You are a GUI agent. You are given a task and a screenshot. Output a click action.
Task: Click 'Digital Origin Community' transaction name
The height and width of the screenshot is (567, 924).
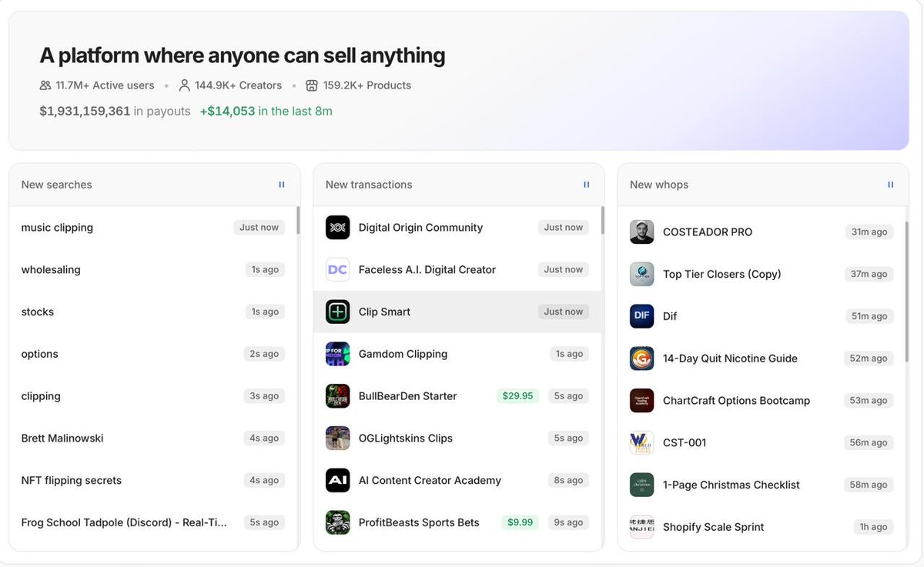[420, 228]
